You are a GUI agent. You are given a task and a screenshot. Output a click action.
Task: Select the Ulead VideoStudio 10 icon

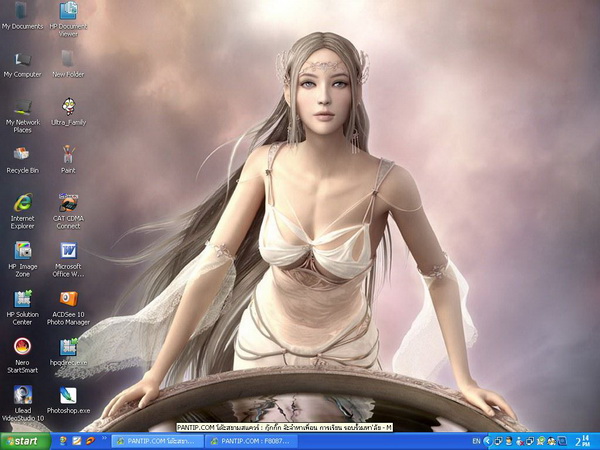click(22, 404)
